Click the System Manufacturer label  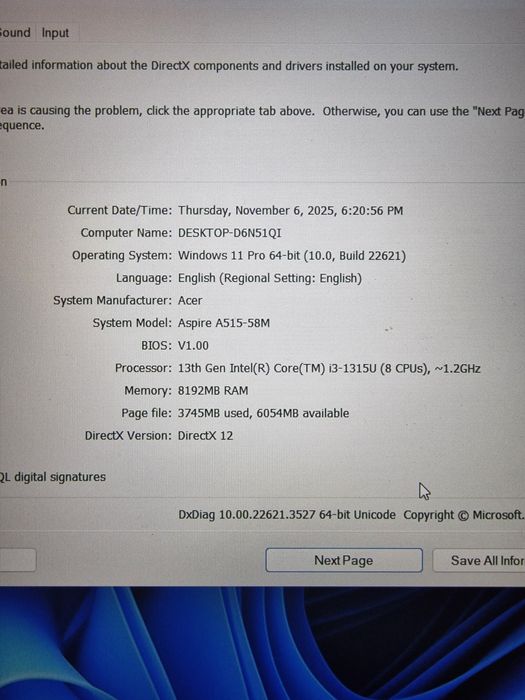point(112,300)
